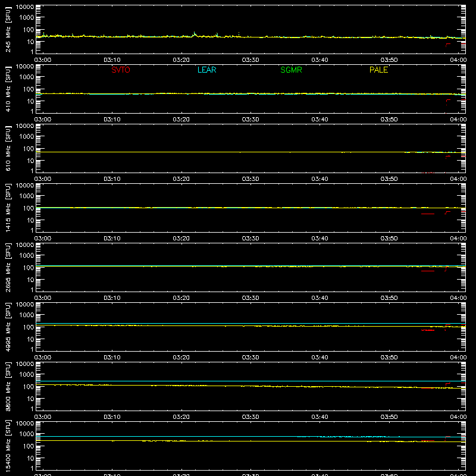Click 04:00 time label under 610 MHz panel
Screen dimensions: 476x476
click(x=458, y=179)
